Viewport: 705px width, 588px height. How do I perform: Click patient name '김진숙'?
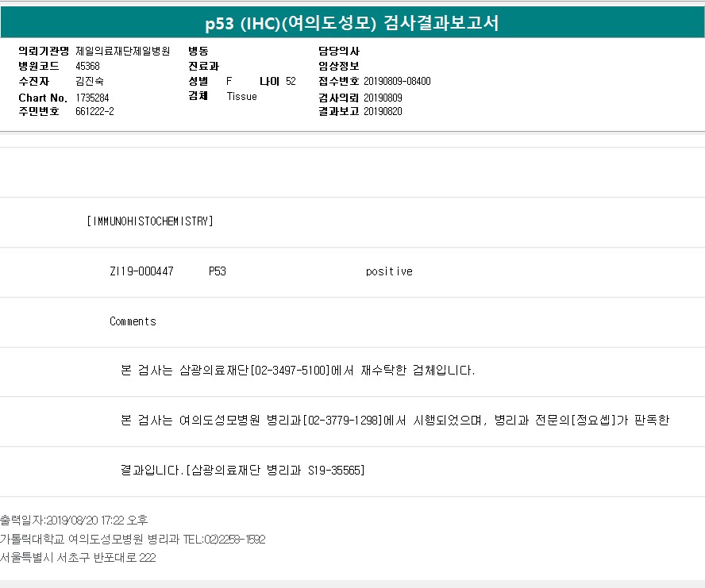90,82
